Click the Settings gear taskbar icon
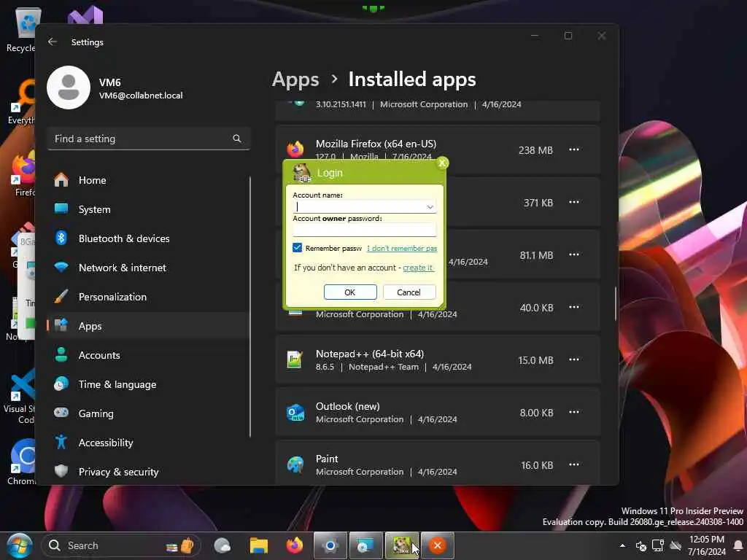 click(330, 545)
